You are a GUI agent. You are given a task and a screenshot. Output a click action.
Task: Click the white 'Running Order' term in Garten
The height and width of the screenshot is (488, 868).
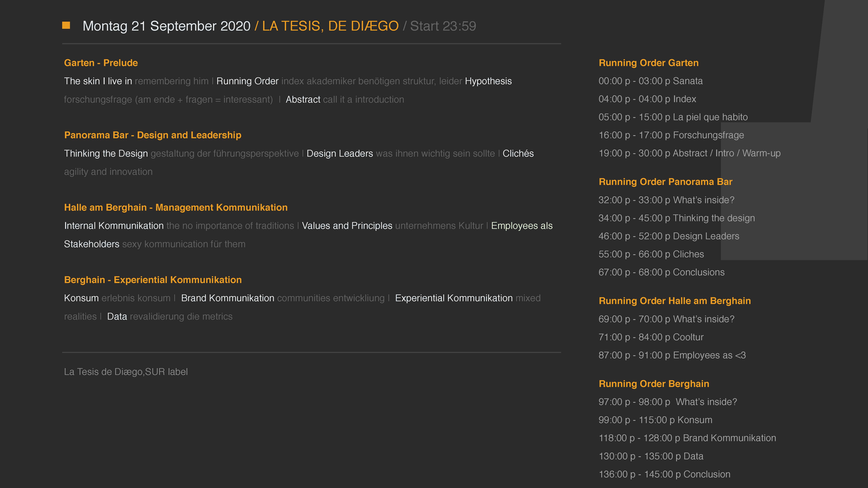click(x=247, y=81)
